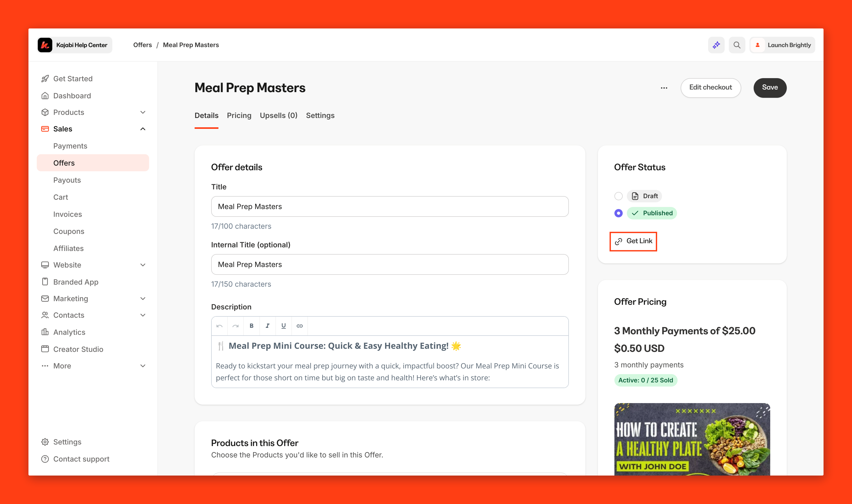The width and height of the screenshot is (852, 504).
Task: Click the undo arrow in description toolbar
Action: (x=219, y=326)
